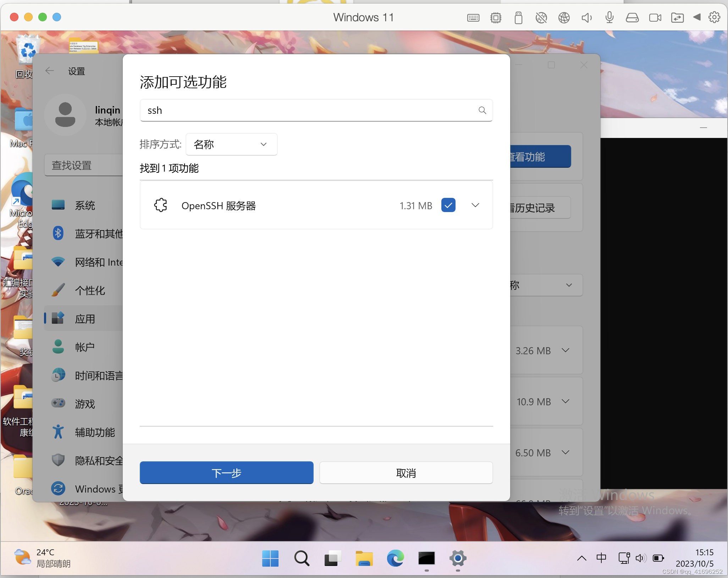Click the VM crossed-out circle toolbar icon
The height and width of the screenshot is (578, 728).
[541, 17]
